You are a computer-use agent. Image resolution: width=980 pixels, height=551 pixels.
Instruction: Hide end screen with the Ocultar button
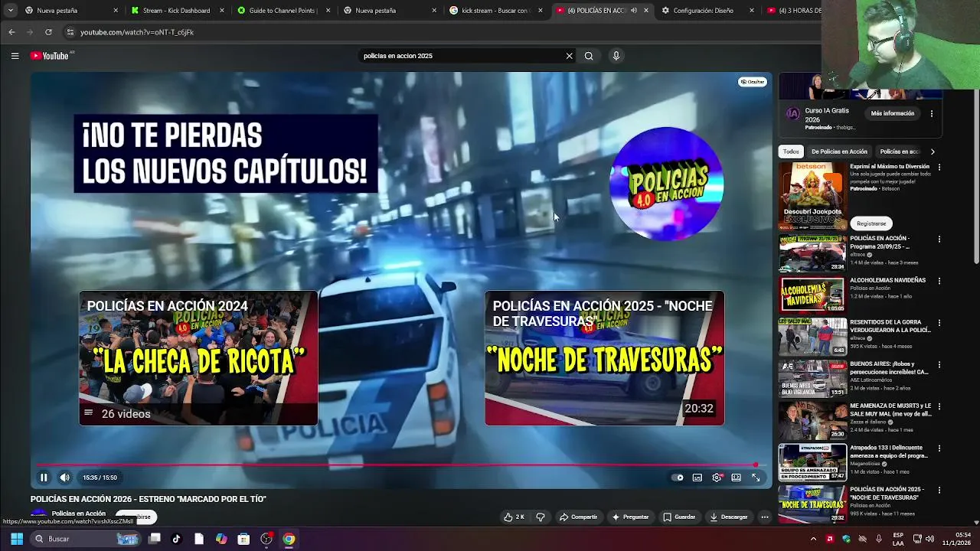[752, 82]
